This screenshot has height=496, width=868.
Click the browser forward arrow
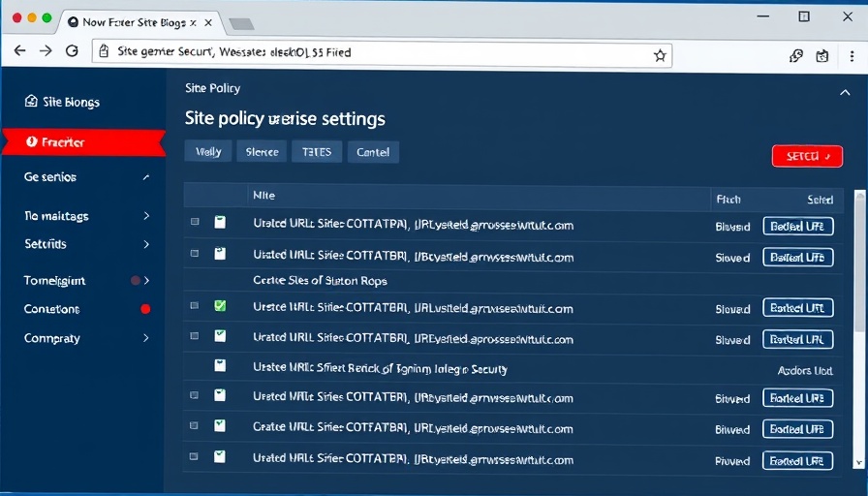(46, 52)
